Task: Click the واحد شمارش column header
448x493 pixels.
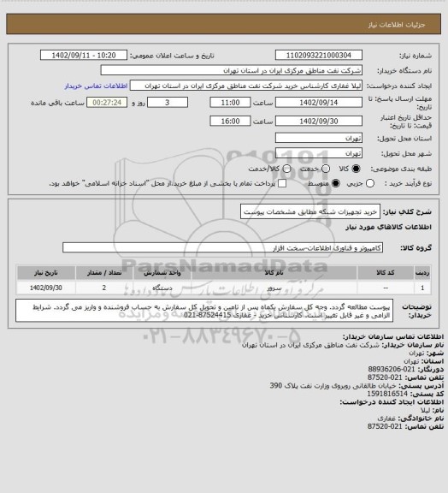Action: [162, 272]
